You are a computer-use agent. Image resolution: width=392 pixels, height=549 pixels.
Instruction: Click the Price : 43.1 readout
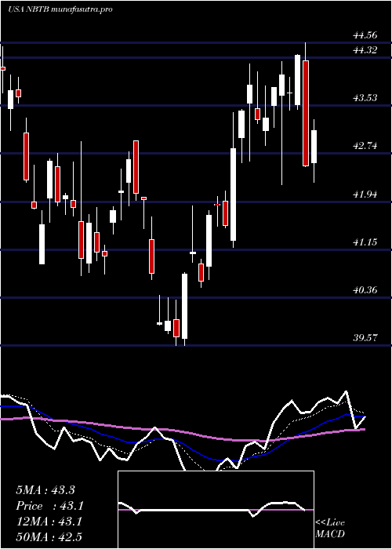49,506
